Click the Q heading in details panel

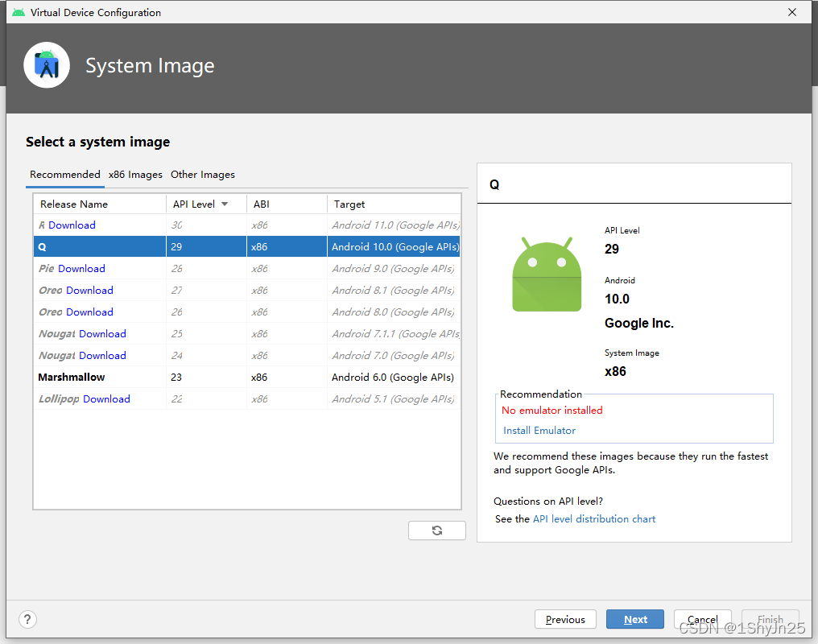click(x=494, y=184)
